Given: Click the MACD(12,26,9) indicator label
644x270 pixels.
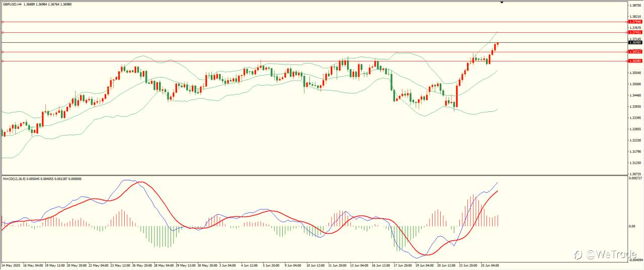Looking at the screenshot, I should [x=16, y=179].
